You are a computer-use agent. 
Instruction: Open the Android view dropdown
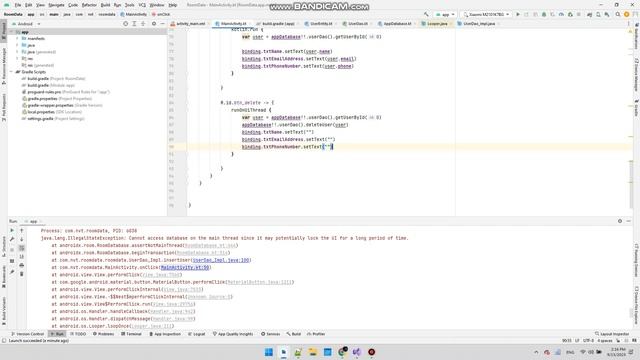point(27,24)
